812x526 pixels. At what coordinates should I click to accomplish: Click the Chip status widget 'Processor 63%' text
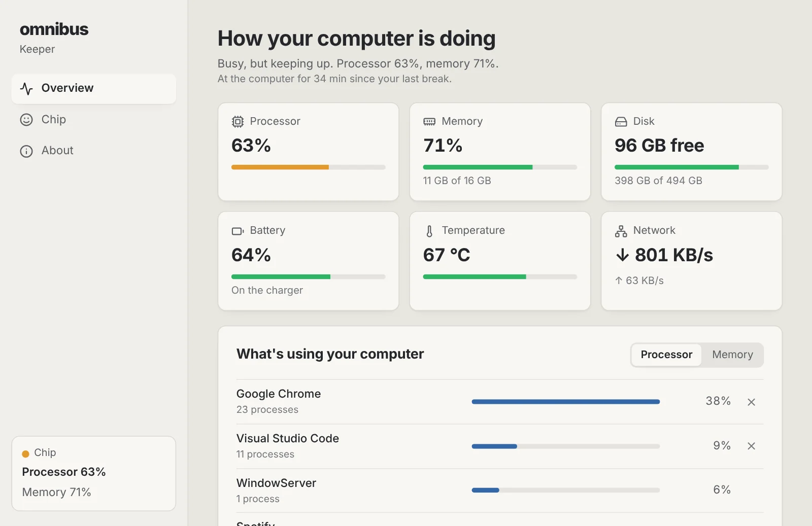coord(64,472)
